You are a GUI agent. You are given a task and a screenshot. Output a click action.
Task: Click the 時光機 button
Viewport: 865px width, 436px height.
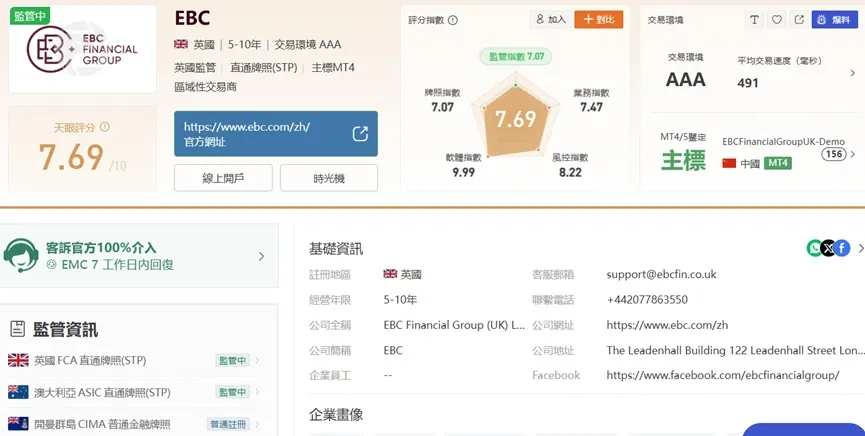pyautogui.click(x=329, y=178)
